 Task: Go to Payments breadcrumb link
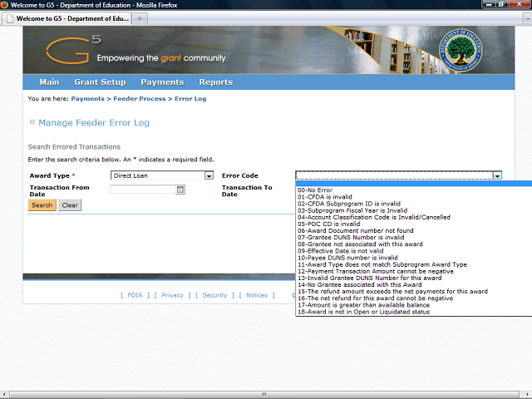pyautogui.click(x=87, y=99)
